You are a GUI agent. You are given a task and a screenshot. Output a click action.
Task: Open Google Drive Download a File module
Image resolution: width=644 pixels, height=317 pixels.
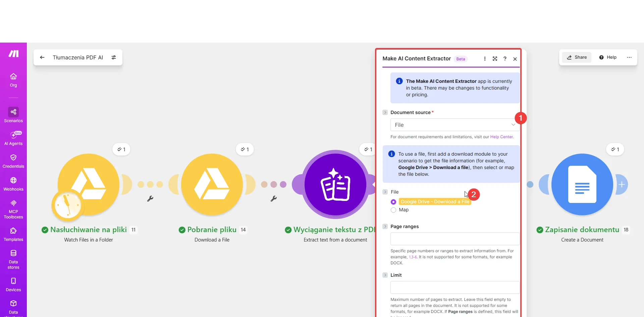212,184
